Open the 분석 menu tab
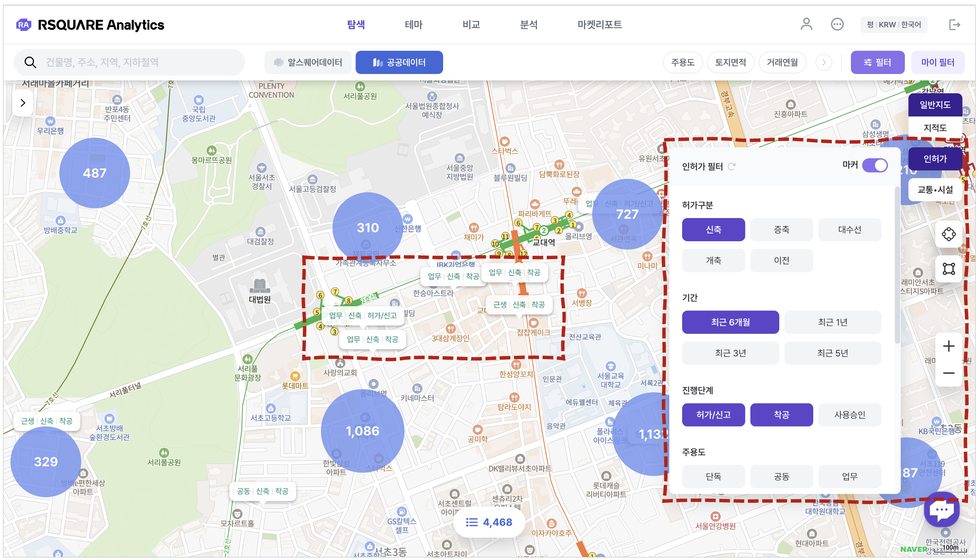Image resolution: width=980 pixels, height=560 pixels. click(528, 25)
